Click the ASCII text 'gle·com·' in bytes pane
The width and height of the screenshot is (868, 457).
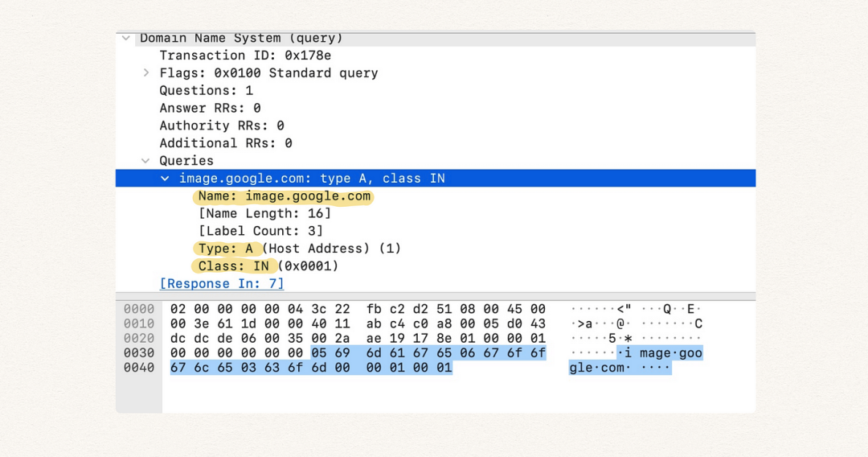600,368
